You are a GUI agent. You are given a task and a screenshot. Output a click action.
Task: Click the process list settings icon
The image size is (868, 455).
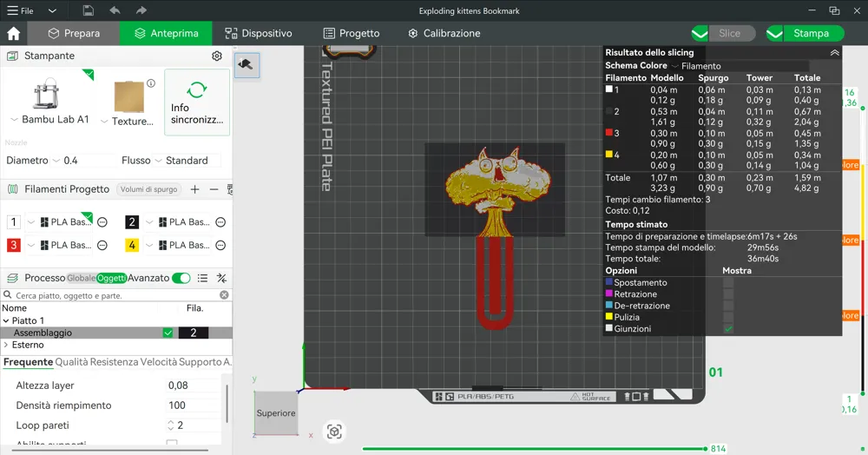click(202, 278)
